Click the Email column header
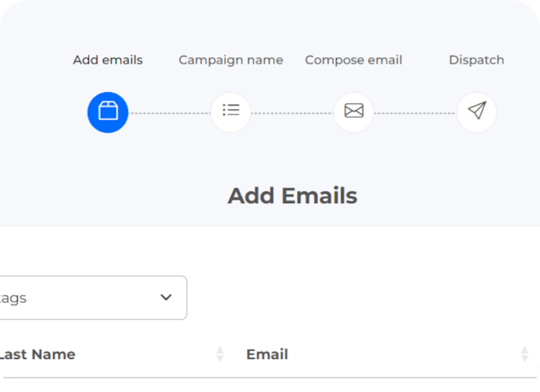The height and width of the screenshot is (392, 540). pyautogui.click(x=267, y=355)
